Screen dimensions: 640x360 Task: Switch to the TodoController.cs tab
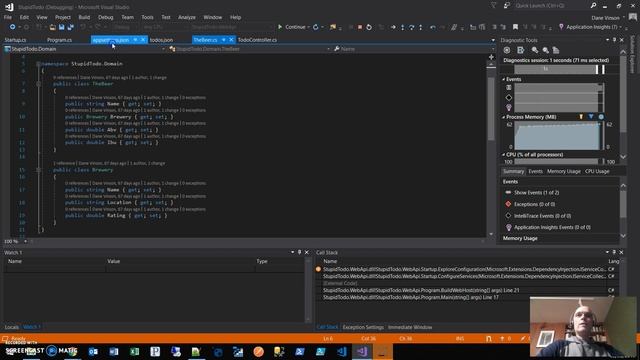click(x=257, y=40)
